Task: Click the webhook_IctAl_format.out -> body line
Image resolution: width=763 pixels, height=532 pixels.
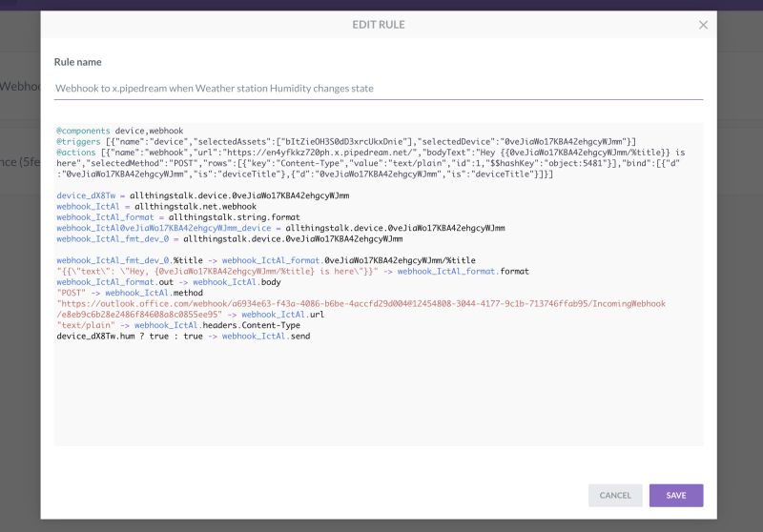Action: (x=169, y=282)
